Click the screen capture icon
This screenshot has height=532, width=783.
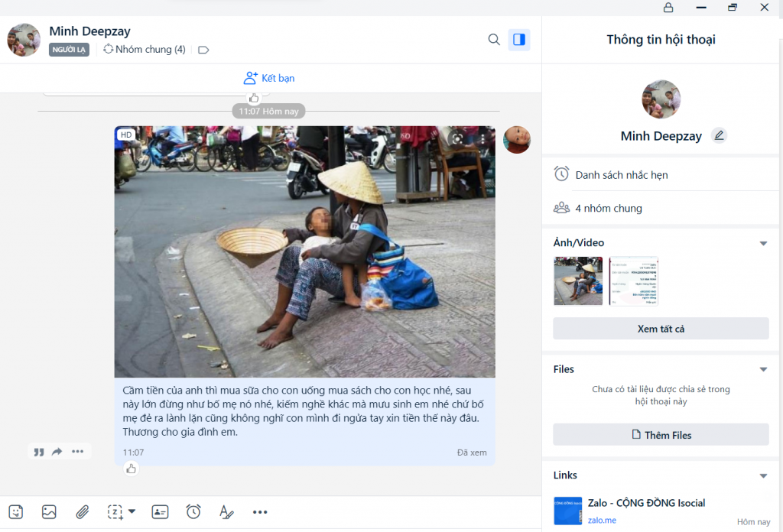[115, 512]
